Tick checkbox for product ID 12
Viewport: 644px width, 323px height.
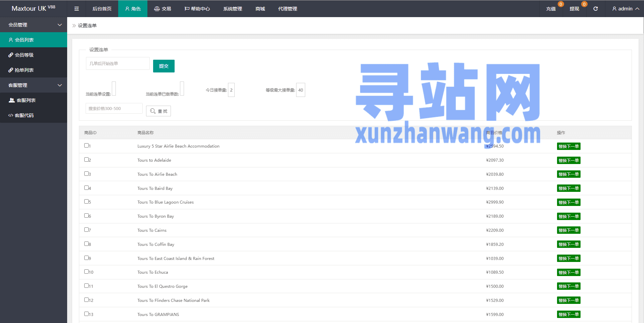86,300
